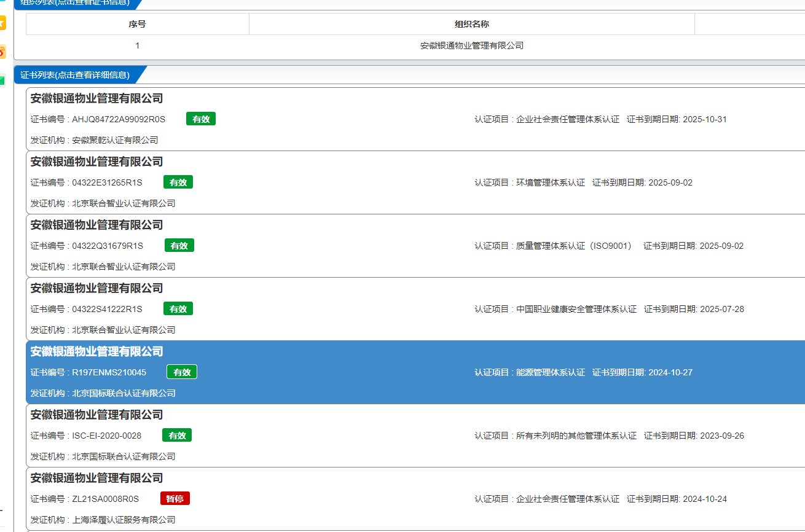Screen dimensions: 805x532
Task: Open certificate number ZL21SA0008R0S
Action: coord(105,499)
